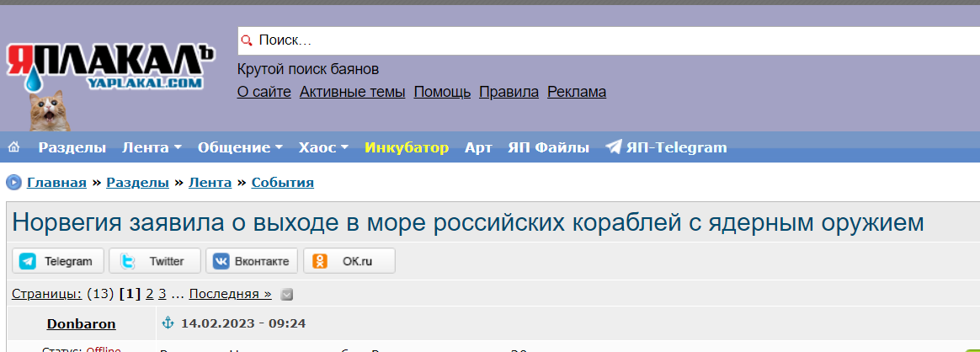The height and width of the screenshot is (352, 980).
Task: Go to page 3 of topic
Action: pyautogui.click(x=162, y=294)
